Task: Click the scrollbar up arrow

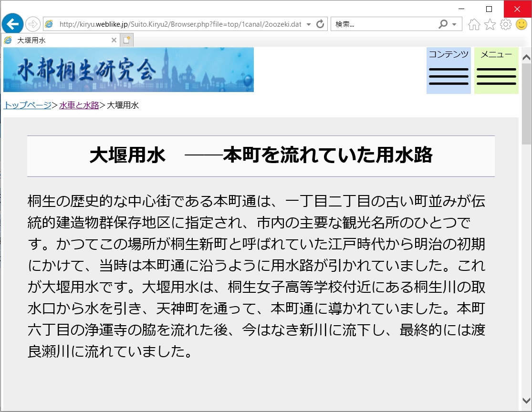Action: [x=527, y=58]
